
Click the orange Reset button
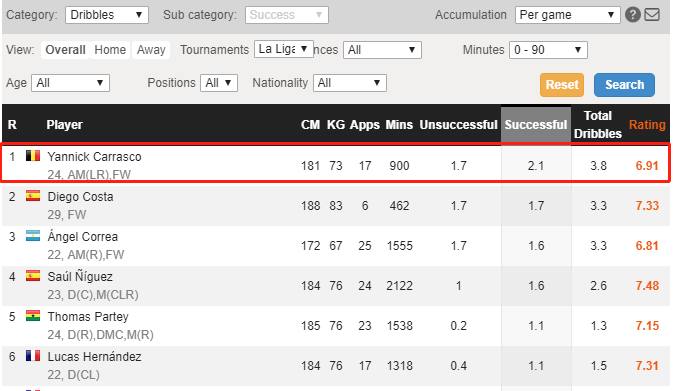click(562, 85)
